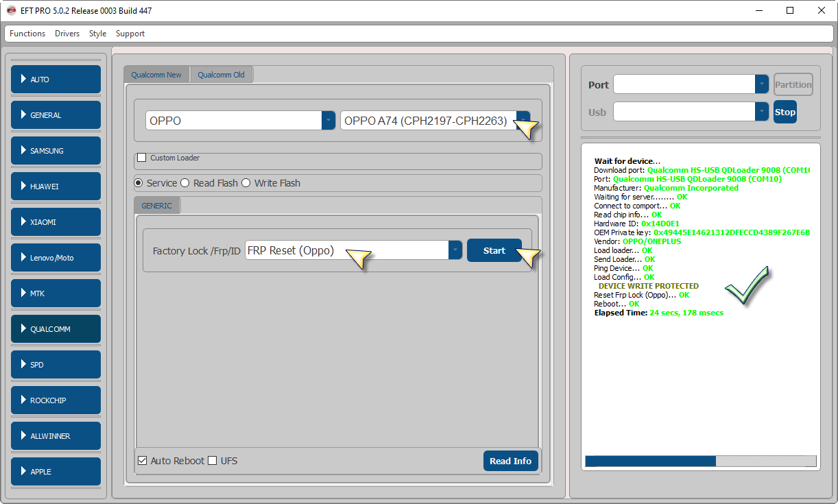Maximize the EFT PRO window
Image resolution: width=838 pixels, height=504 pixels.
pos(790,10)
